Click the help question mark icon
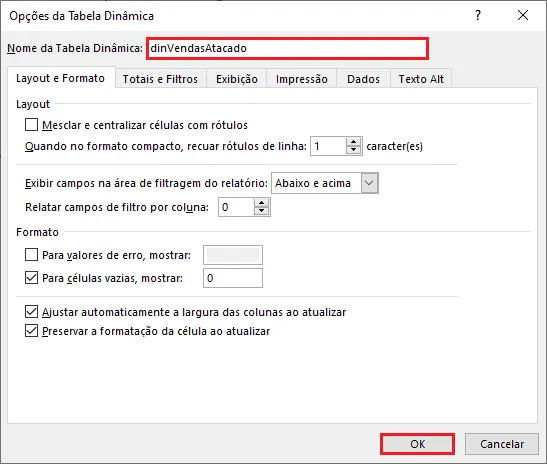 point(478,15)
